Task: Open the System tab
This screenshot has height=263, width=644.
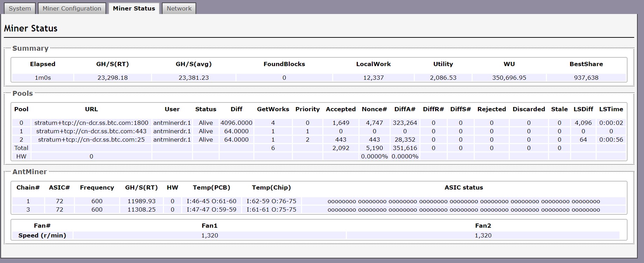Action: click(20, 8)
